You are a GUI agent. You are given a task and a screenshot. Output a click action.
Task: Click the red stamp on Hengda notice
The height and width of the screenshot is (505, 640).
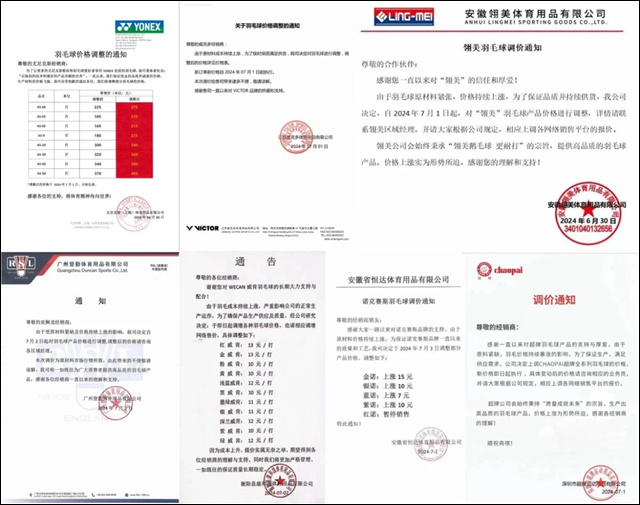[431, 444]
